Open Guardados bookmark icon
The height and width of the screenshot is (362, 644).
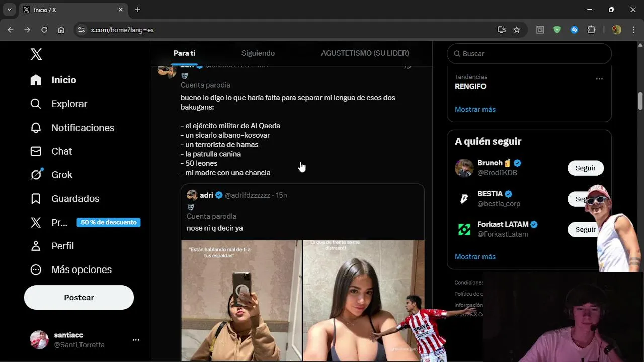[x=36, y=199]
